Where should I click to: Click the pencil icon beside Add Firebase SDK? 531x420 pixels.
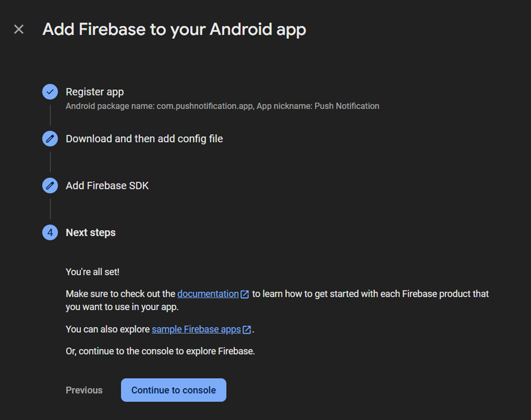point(50,186)
